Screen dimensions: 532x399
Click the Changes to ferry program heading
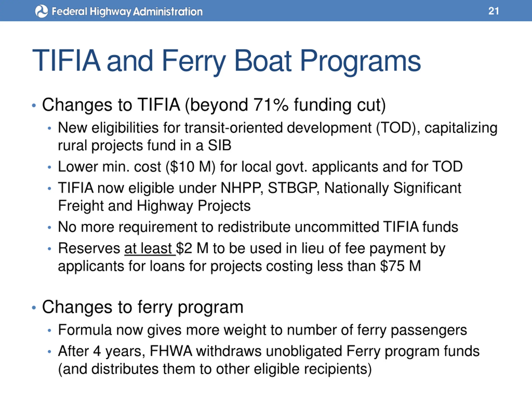(x=142, y=307)
